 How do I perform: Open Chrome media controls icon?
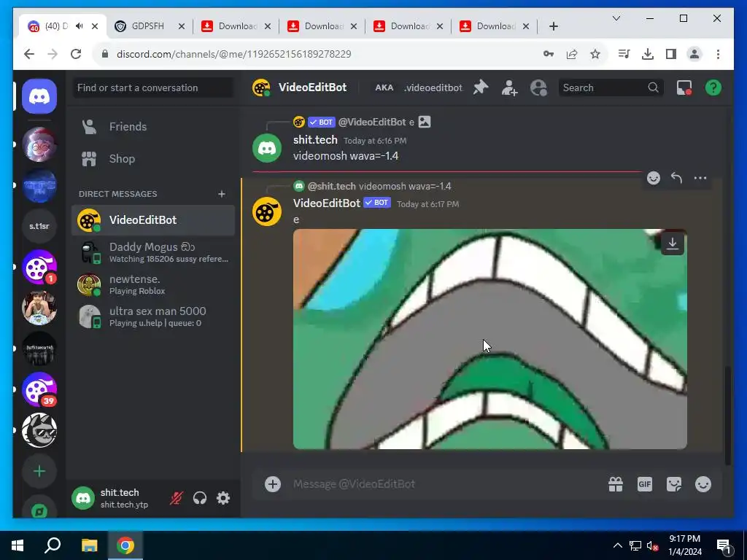(624, 54)
